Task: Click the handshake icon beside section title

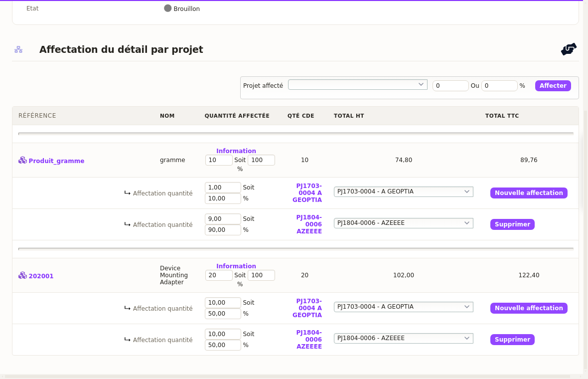Action: [x=569, y=49]
